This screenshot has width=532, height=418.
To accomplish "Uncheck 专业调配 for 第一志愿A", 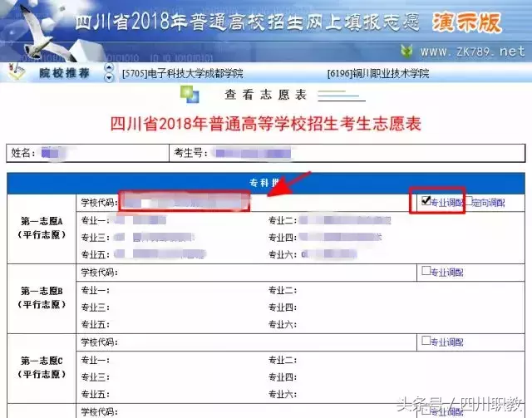I will [x=426, y=200].
